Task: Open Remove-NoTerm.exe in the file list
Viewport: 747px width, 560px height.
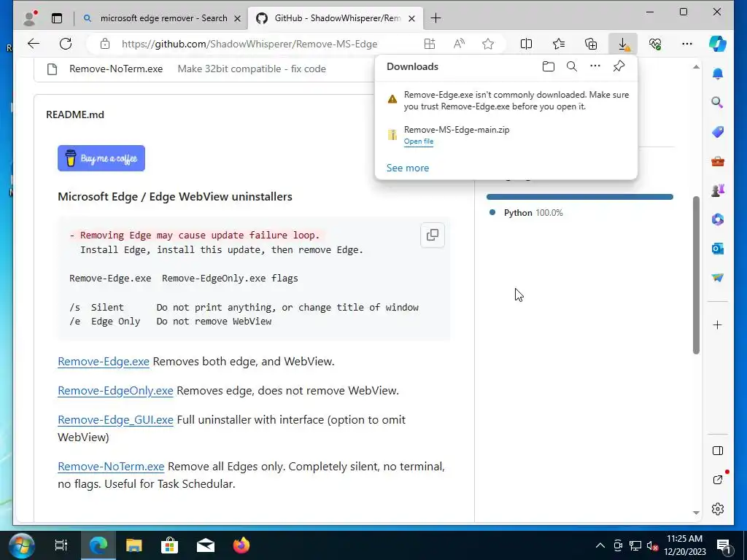Action: pos(116,69)
